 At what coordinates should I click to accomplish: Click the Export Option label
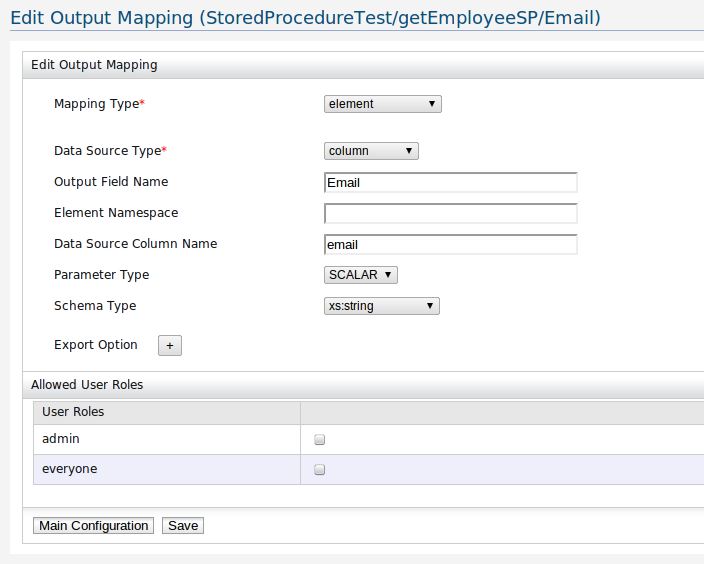[96, 345]
